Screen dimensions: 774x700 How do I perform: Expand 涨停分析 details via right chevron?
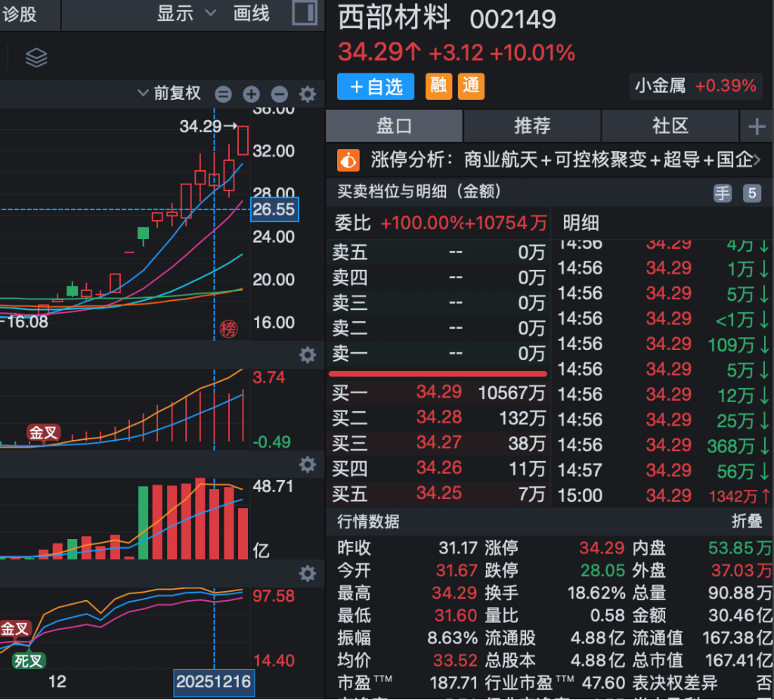(757, 160)
